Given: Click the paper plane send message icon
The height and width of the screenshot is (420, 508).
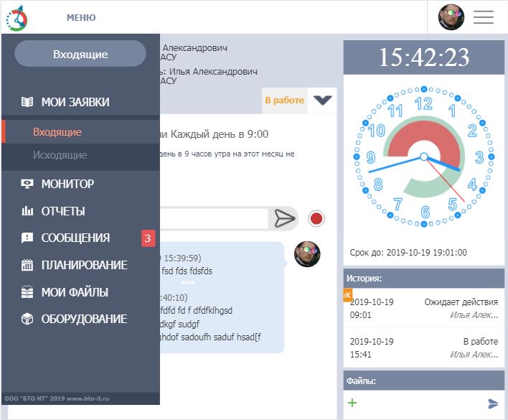Looking at the screenshot, I should point(285,218).
